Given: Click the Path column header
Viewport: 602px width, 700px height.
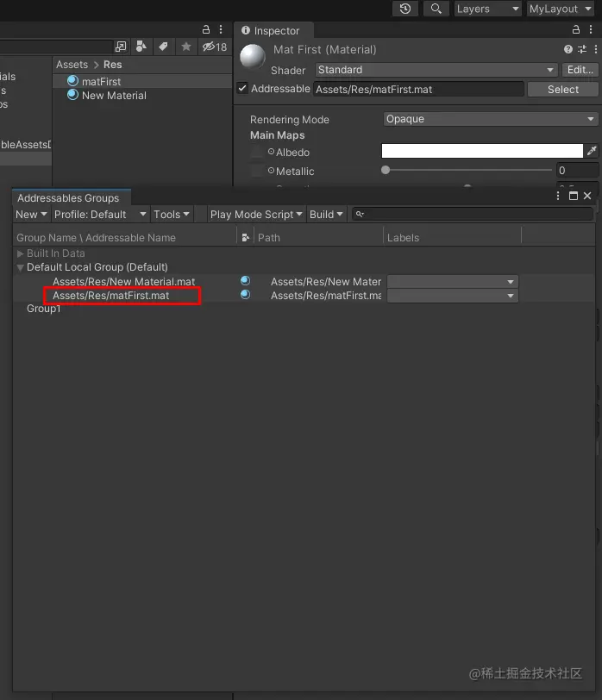Looking at the screenshot, I should click(318, 238).
